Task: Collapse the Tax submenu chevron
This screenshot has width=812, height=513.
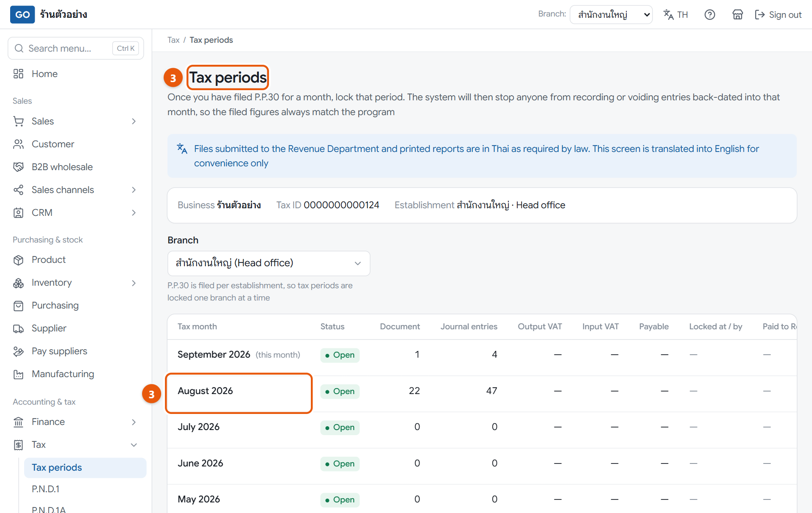Action: pos(134,445)
